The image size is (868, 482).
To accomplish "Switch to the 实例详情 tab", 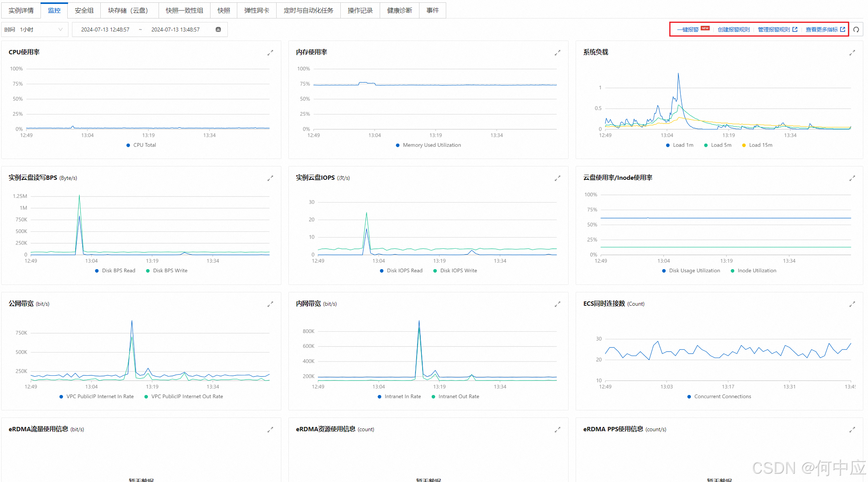I will 21,11.
